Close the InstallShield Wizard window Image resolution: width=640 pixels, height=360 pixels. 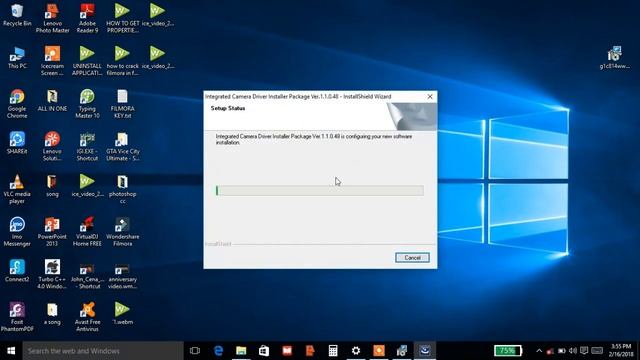coord(430,96)
